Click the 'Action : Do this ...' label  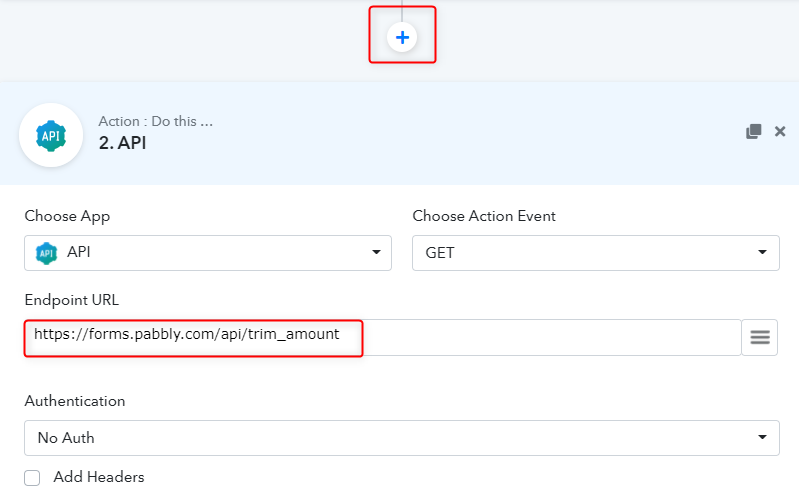[155, 121]
